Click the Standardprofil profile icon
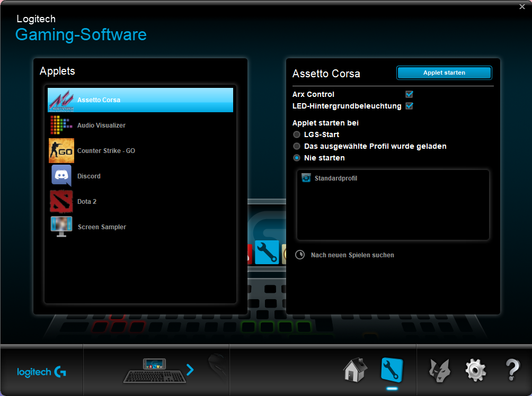 click(x=306, y=178)
